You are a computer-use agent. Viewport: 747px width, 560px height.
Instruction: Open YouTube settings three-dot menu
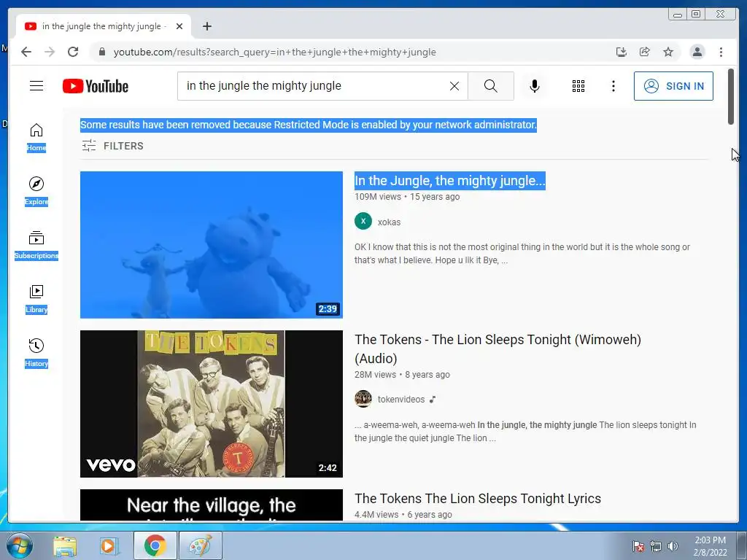tap(613, 86)
